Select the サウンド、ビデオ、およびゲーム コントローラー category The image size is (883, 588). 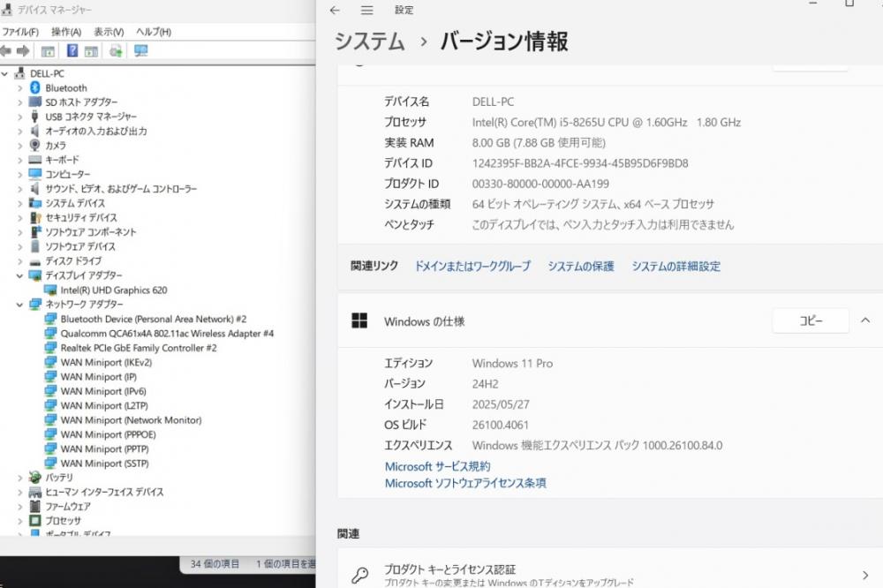[121, 189]
